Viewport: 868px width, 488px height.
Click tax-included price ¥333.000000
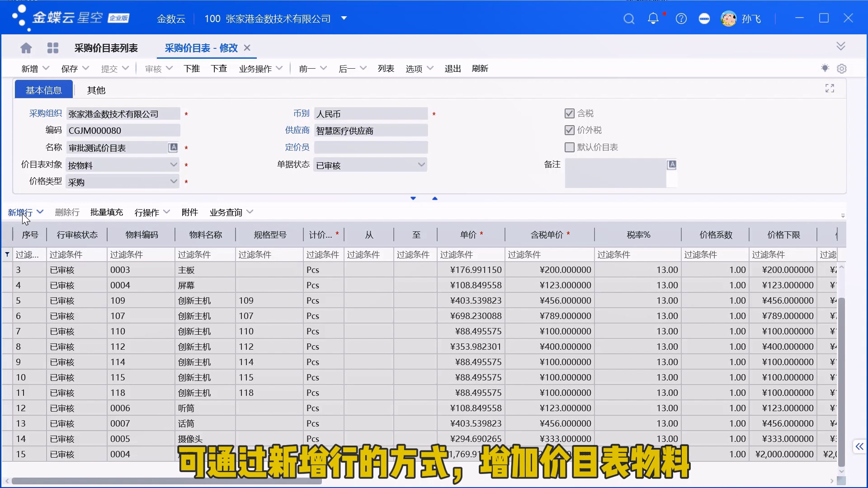coord(550,439)
